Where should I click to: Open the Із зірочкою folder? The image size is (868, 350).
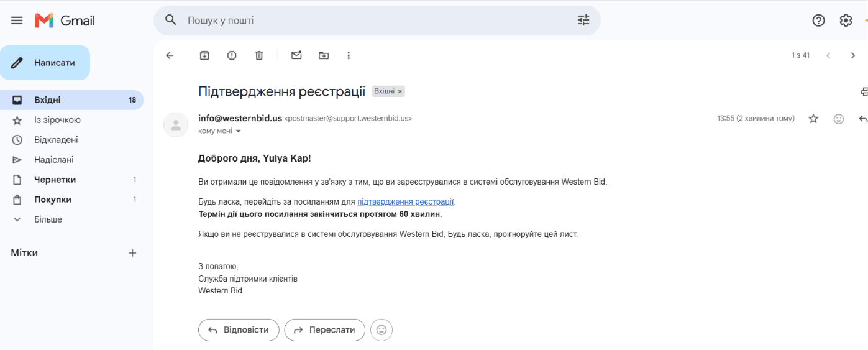(x=71, y=120)
